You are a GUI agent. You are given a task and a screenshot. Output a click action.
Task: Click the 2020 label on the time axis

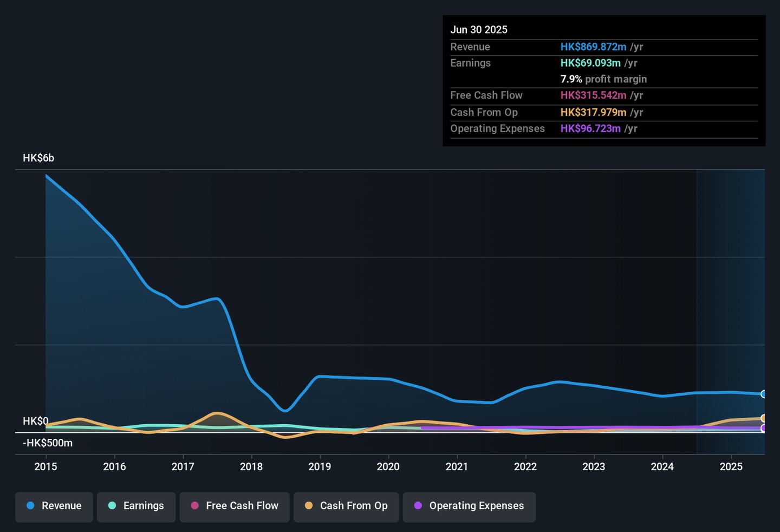pos(388,466)
